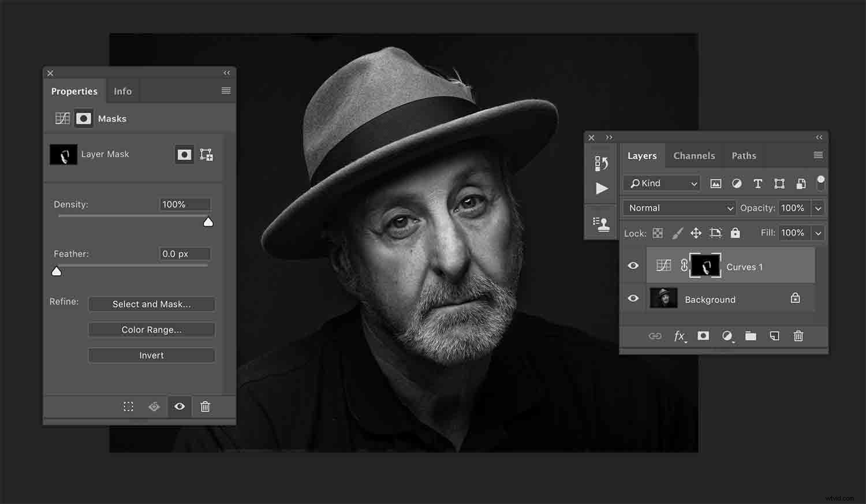Hide the Curves 1 layer
Screen dimensions: 866x504
pyautogui.click(x=633, y=266)
